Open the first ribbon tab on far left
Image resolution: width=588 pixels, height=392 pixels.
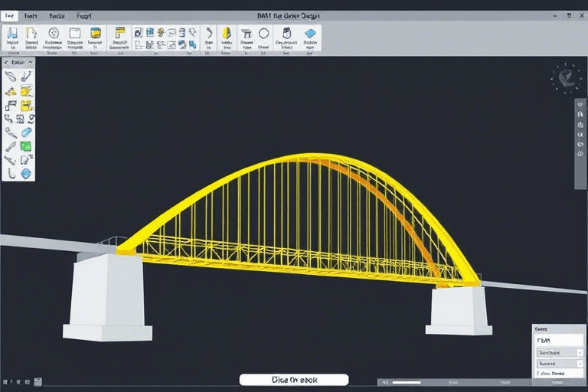pyautogui.click(x=9, y=15)
